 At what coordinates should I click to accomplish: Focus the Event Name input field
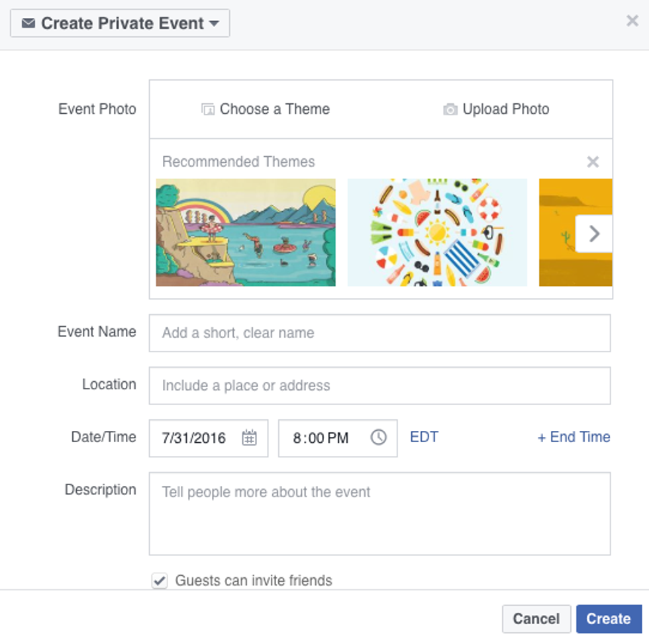379,333
